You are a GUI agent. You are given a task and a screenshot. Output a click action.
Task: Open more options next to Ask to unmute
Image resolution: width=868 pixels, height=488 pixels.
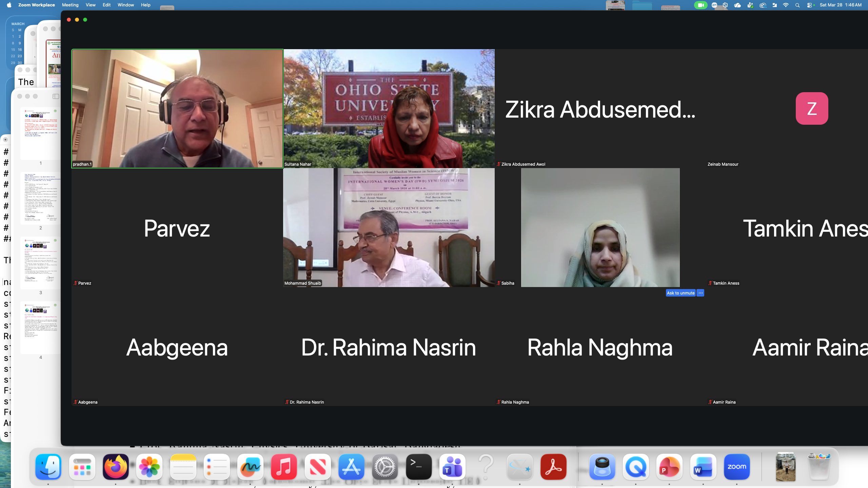(701, 293)
